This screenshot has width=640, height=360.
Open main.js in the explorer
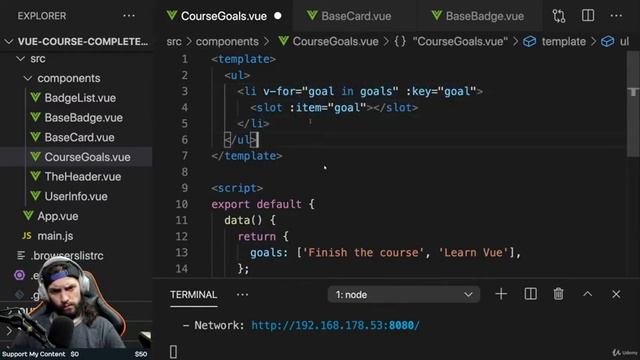click(x=55, y=236)
